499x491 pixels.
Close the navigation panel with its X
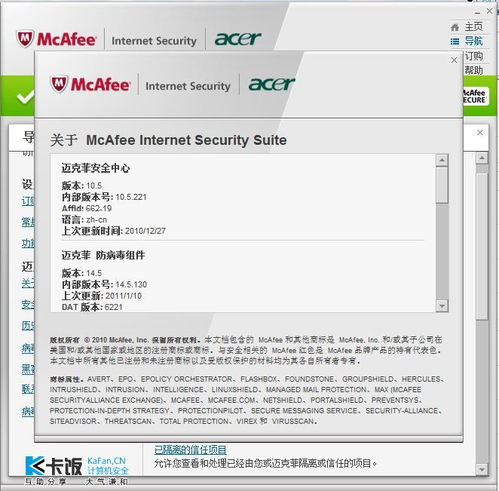click(480, 132)
